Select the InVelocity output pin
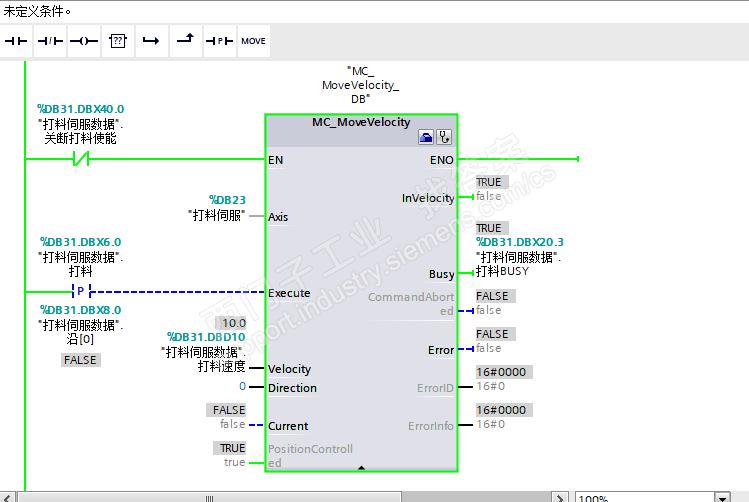Viewport: 749px width, 502px height. 428,198
